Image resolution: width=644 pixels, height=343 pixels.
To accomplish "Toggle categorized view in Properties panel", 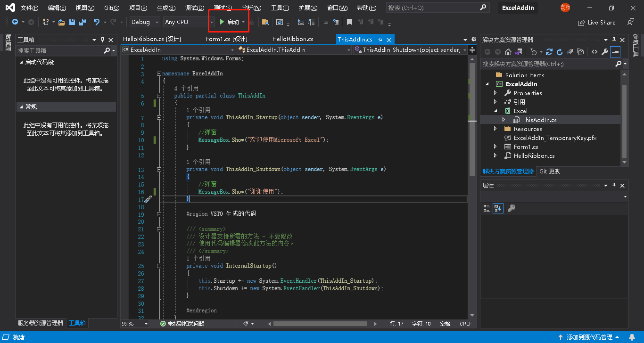I will [x=487, y=208].
